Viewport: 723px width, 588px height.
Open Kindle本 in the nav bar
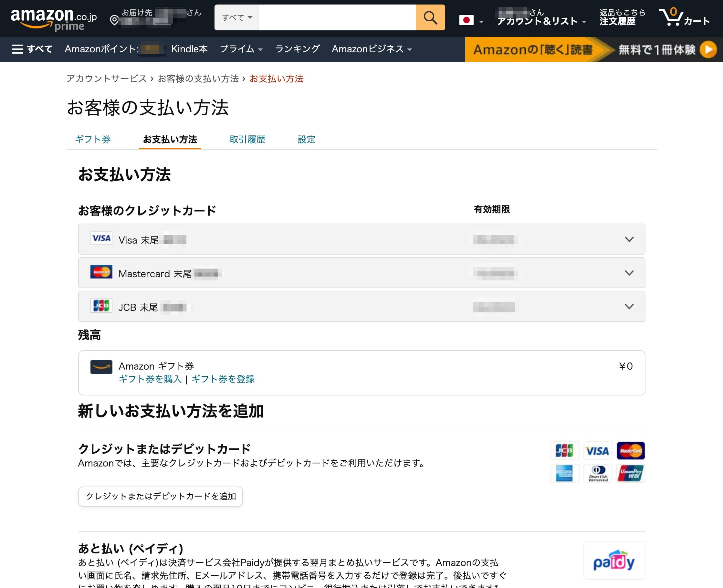pyautogui.click(x=189, y=49)
